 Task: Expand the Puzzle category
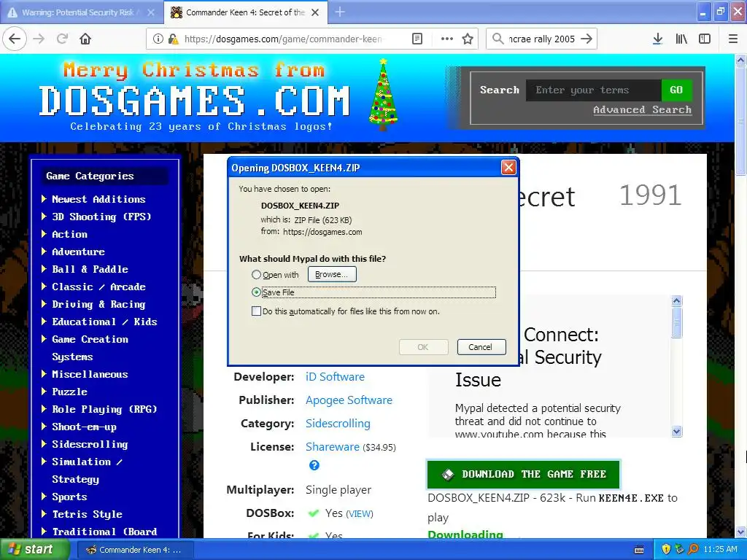click(44, 392)
